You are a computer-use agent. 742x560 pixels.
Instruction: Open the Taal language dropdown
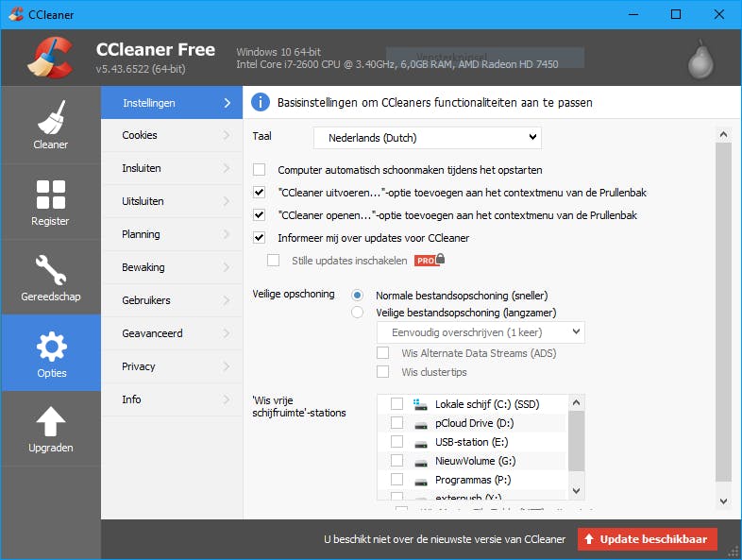coord(428,138)
